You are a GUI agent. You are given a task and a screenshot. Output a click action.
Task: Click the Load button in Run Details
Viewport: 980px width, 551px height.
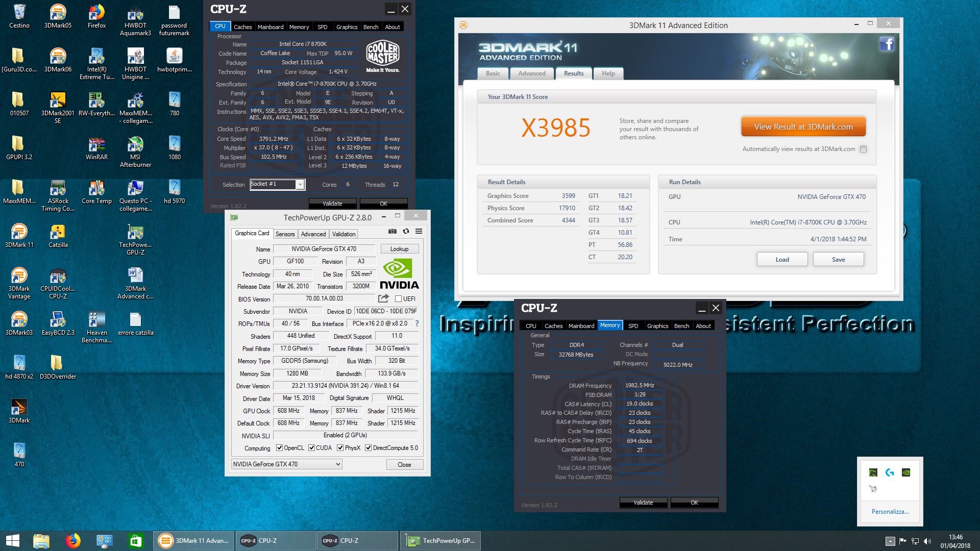pyautogui.click(x=782, y=260)
